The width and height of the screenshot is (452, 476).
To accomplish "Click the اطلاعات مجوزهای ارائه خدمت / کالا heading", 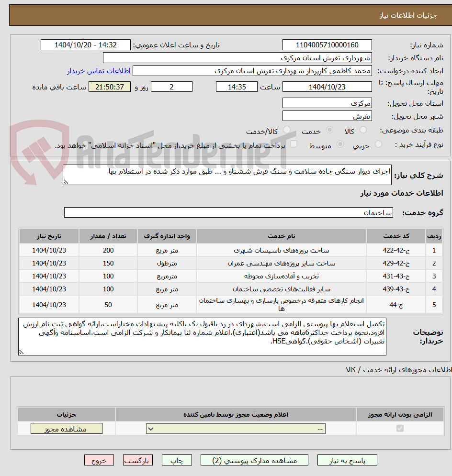I will (x=398, y=370).
